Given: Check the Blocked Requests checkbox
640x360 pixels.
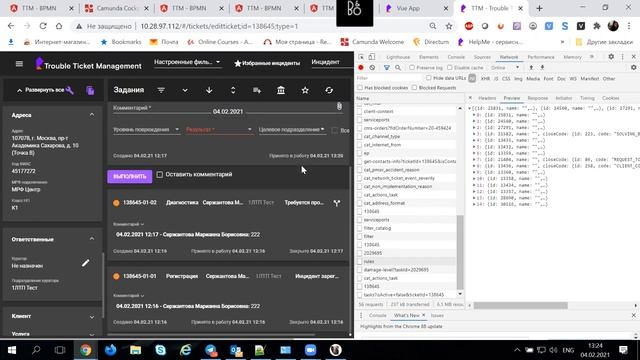Looking at the screenshot, I should point(414,88).
